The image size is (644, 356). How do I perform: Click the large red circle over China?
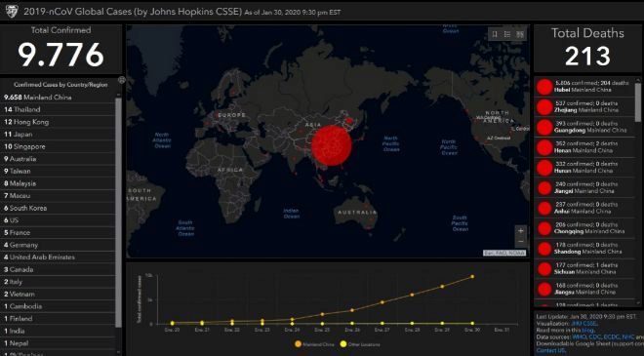(332, 145)
